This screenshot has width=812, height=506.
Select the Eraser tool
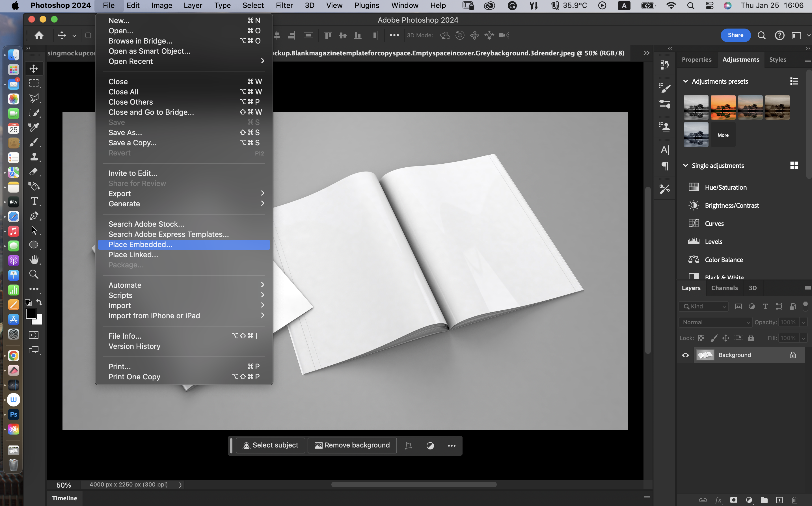pyautogui.click(x=34, y=172)
